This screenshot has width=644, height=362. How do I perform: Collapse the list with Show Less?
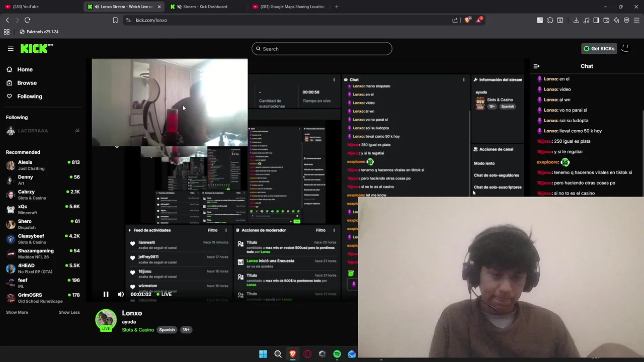pyautogui.click(x=69, y=312)
